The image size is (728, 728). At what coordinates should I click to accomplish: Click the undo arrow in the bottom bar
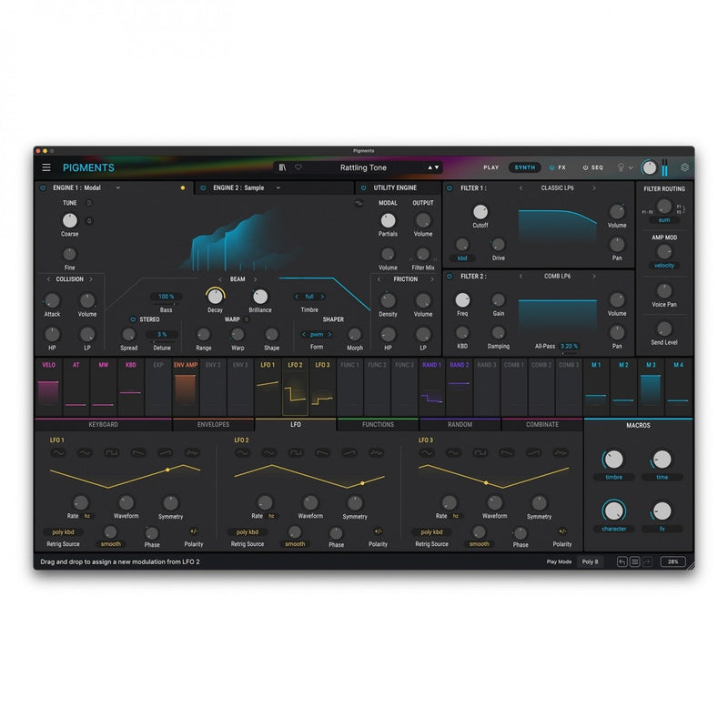(x=622, y=562)
